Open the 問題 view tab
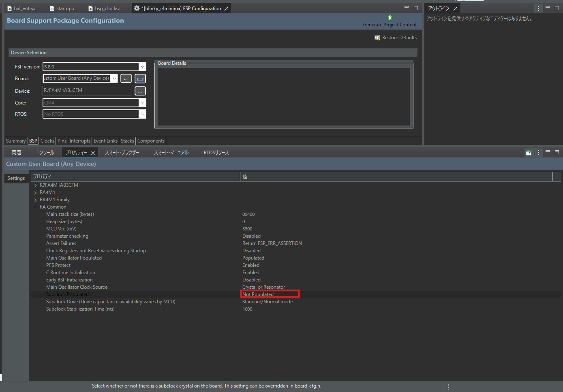This screenshot has height=392, width=563. click(16, 153)
